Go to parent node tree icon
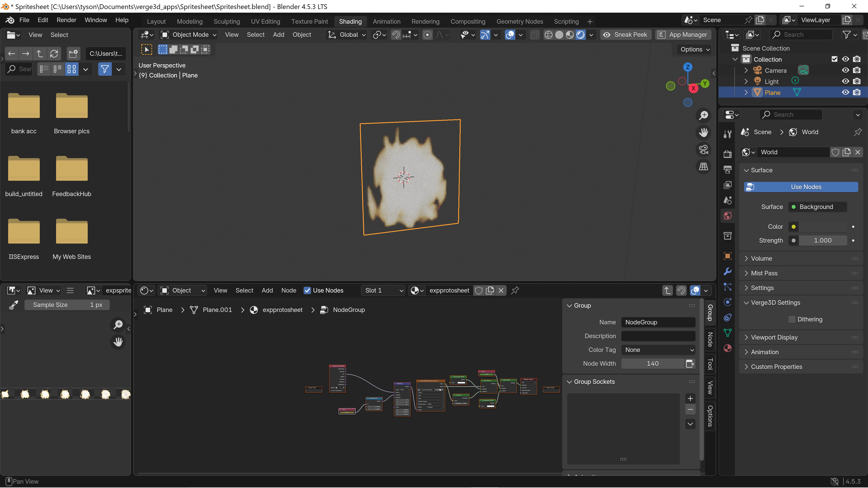868x488 pixels. (667, 290)
